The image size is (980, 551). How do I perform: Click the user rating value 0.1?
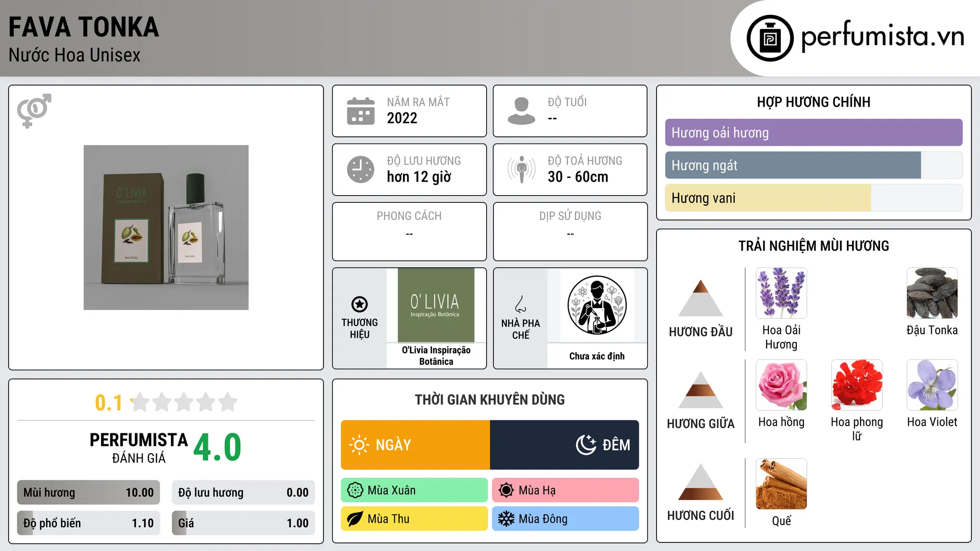[109, 403]
